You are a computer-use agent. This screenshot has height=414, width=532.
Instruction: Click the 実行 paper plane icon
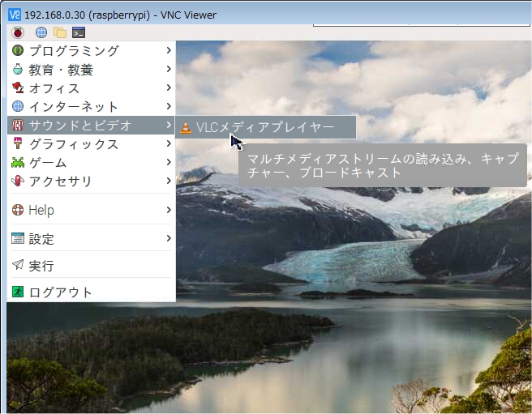coord(18,264)
